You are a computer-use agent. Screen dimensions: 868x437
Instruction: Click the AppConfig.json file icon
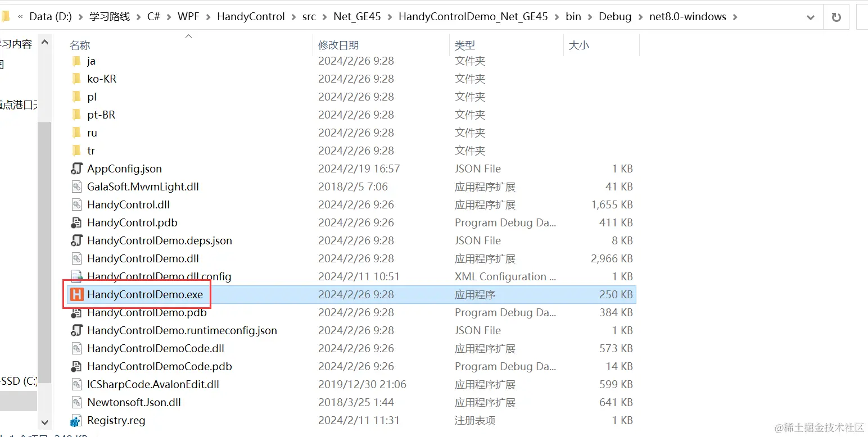[77, 169]
